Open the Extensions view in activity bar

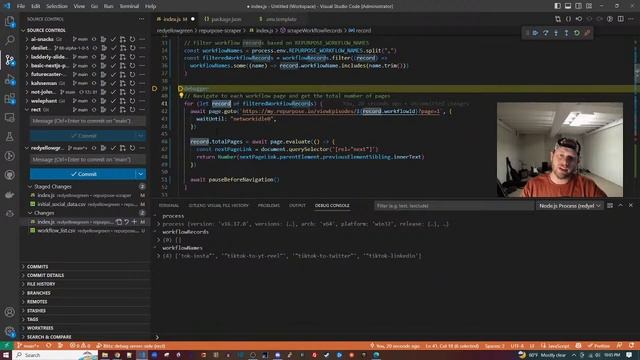[9, 98]
